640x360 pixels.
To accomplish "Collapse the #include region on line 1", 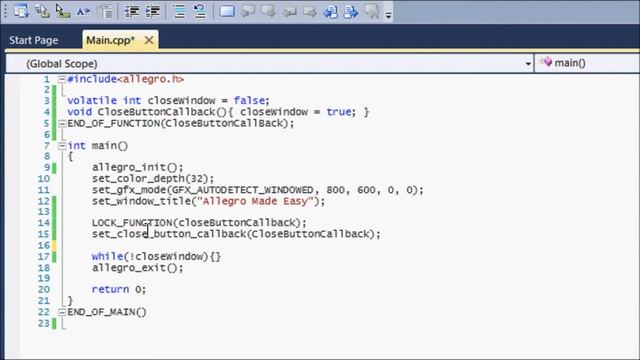I will tap(62, 79).
